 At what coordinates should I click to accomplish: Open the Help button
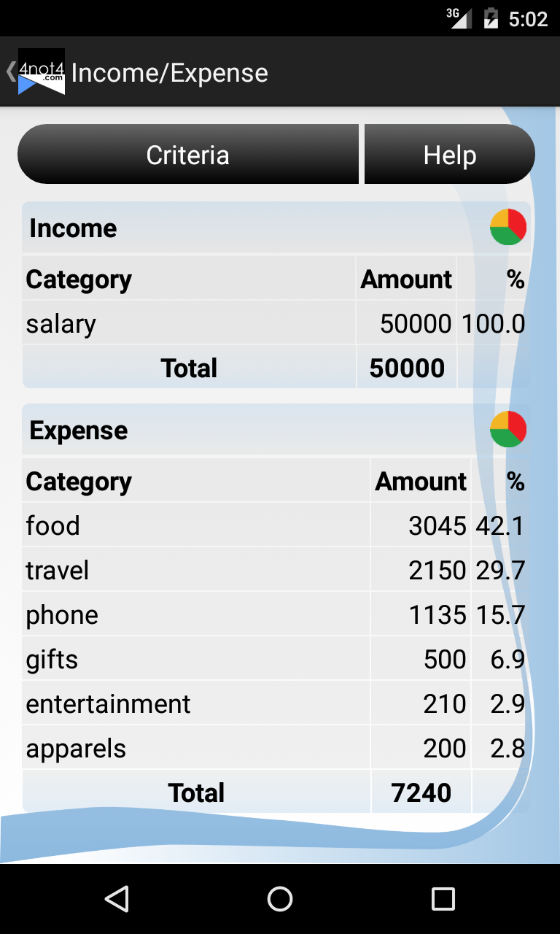tap(450, 154)
